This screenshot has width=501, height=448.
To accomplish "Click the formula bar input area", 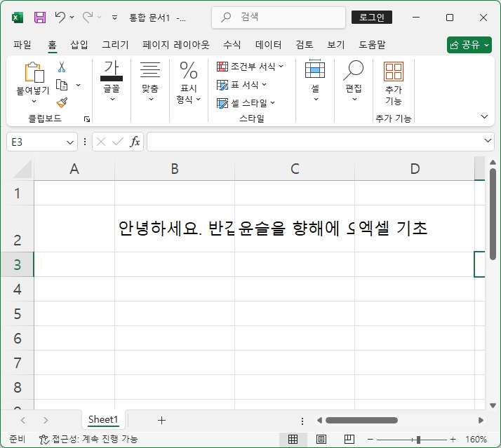I will [314, 142].
